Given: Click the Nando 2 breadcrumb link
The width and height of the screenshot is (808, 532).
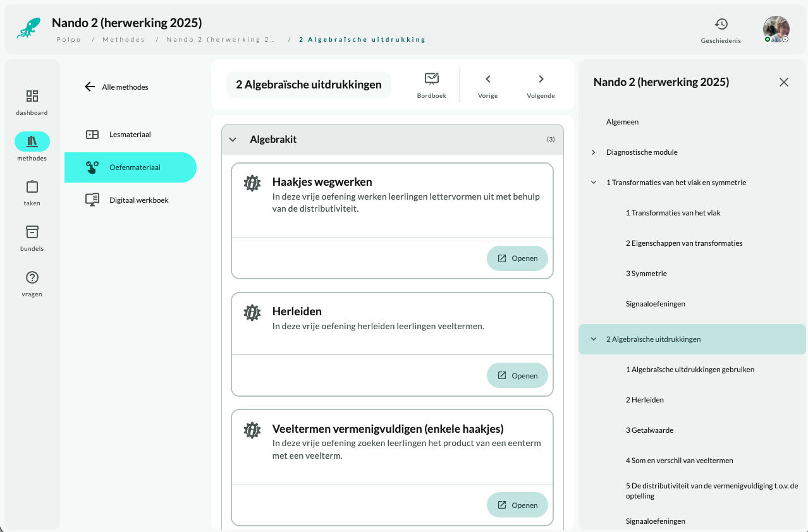Looking at the screenshot, I should click(221, 39).
